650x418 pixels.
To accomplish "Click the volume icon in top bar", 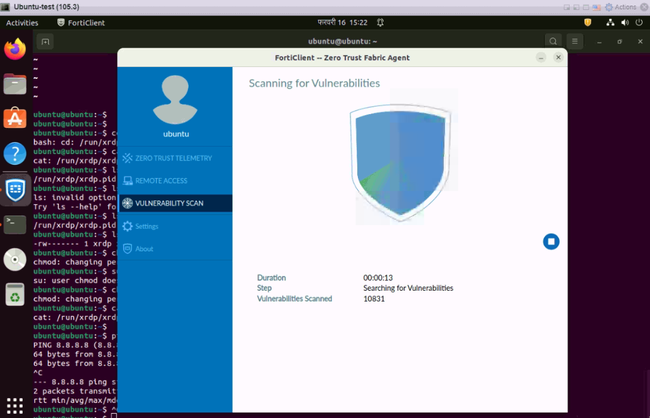I will [x=625, y=22].
